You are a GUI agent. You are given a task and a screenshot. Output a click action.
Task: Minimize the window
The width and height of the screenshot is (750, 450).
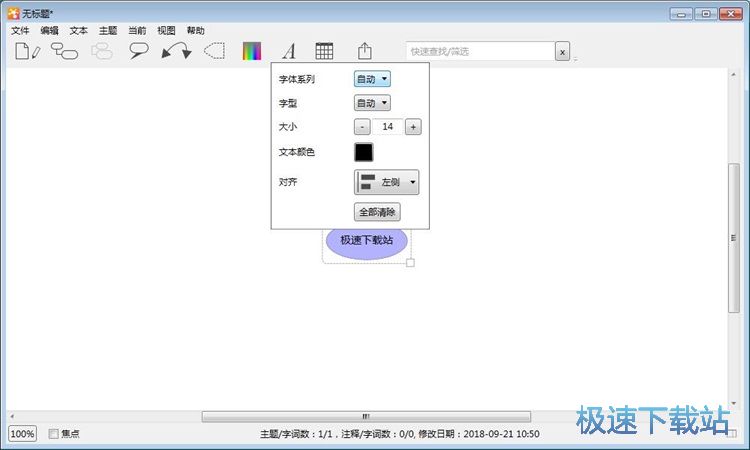point(681,14)
